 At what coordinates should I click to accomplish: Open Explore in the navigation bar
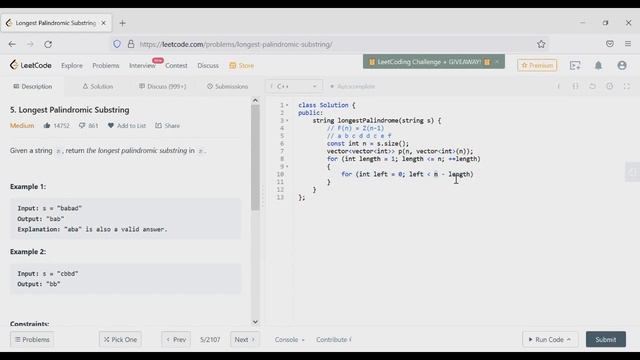coord(72,65)
